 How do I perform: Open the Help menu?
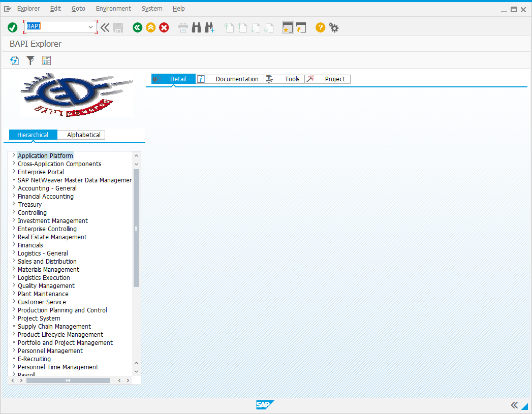[x=178, y=9]
